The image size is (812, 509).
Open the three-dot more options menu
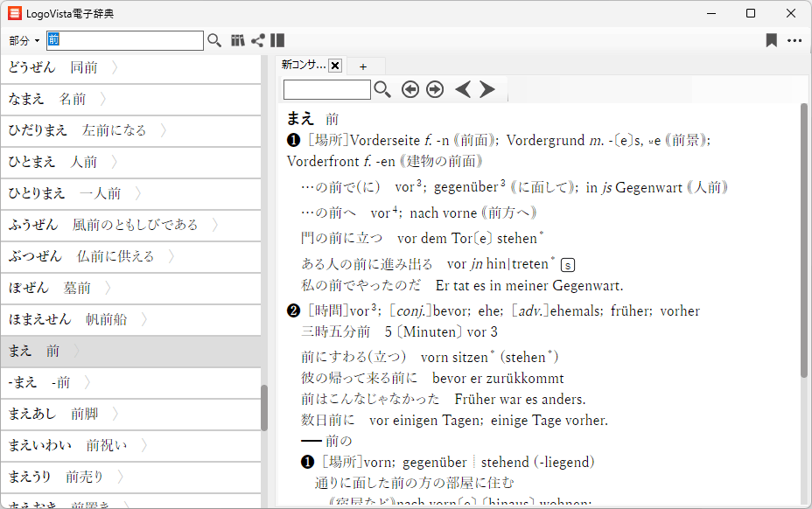[x=794, y=40]
